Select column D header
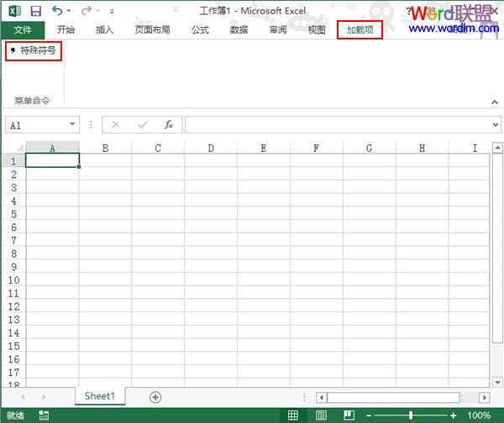Image resolution: width=504 pixels, height=423 pixels. pyautogui.click(x=210, y=148)
